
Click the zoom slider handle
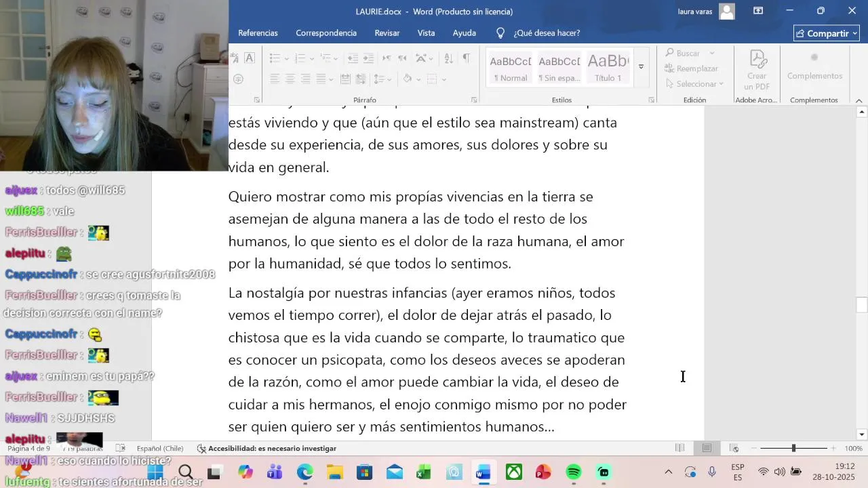point(793,448)
